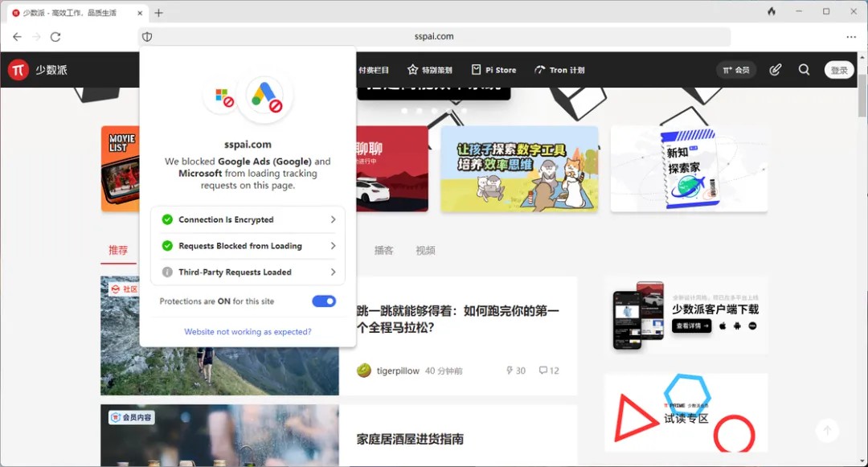Expand Requests Blocked from Loading
Screen dimensions: 868x467
click(x=248, y=246)
